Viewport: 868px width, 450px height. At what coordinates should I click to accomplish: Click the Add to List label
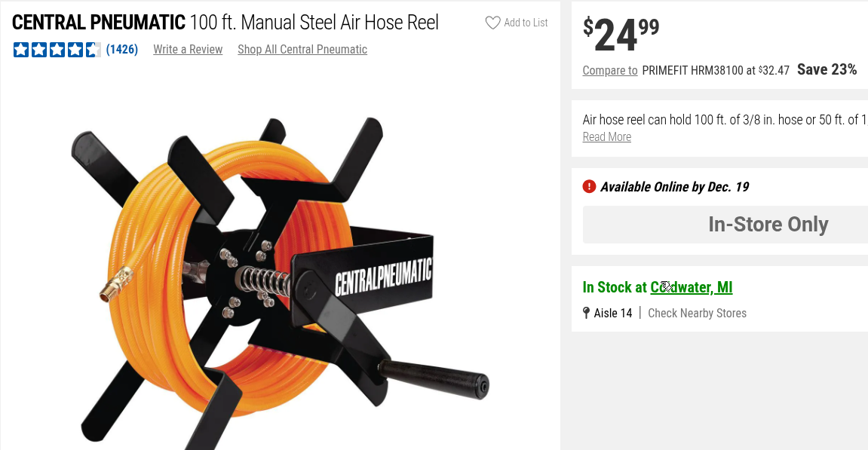(x=526, y=23)
